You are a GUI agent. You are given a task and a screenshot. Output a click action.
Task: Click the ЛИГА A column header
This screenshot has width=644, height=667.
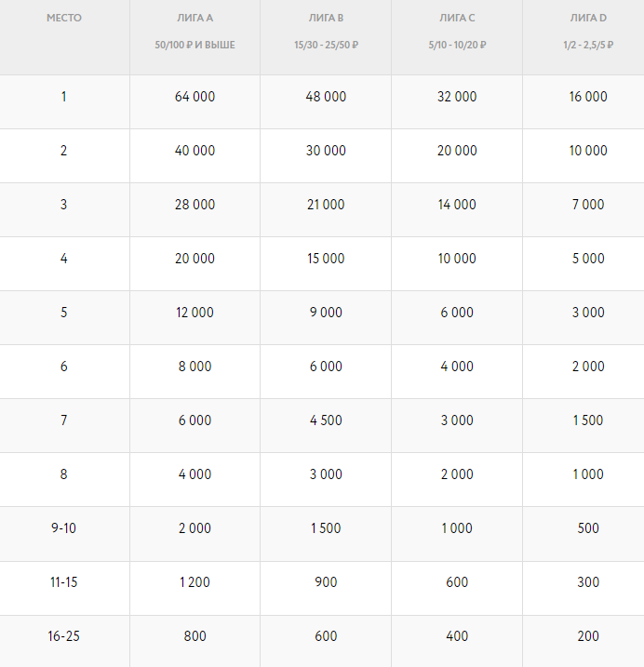pos(195,18)
